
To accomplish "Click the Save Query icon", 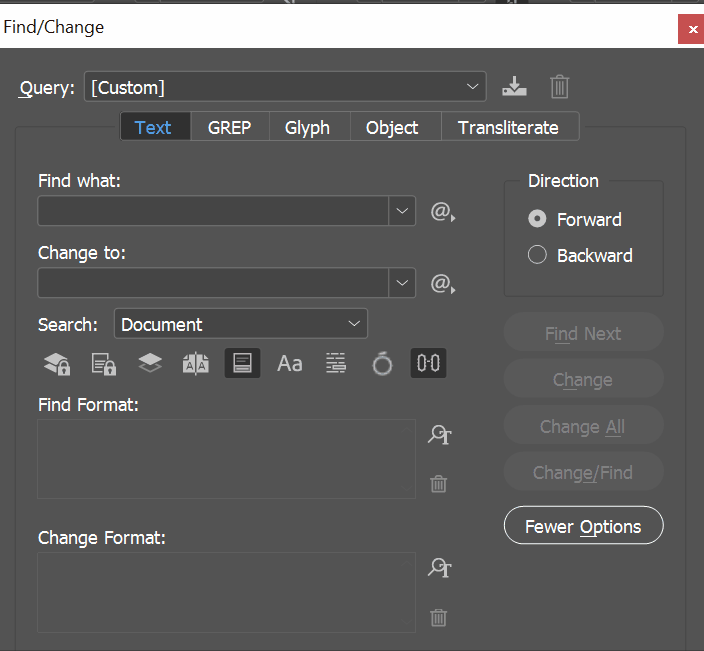I will (x=514, y=87).
